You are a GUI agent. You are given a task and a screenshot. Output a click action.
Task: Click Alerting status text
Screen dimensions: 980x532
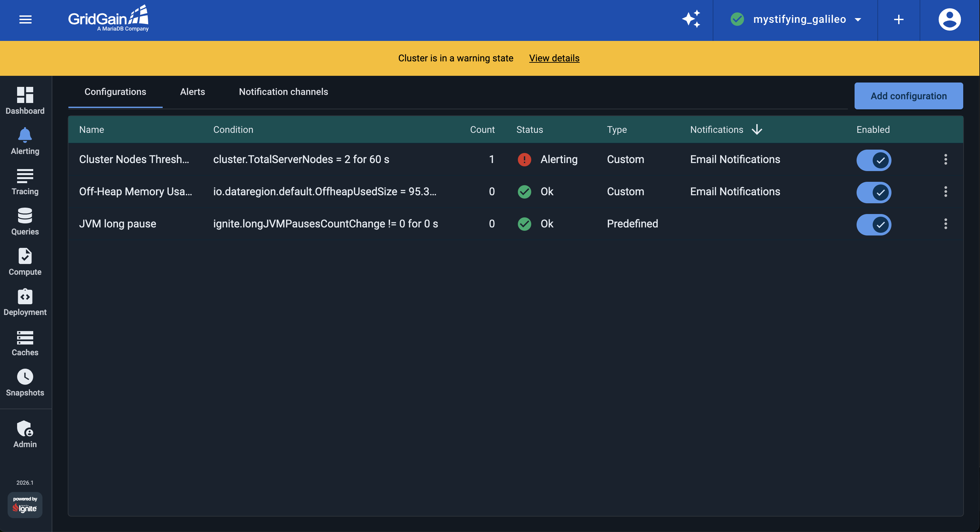tap(559, 159)
